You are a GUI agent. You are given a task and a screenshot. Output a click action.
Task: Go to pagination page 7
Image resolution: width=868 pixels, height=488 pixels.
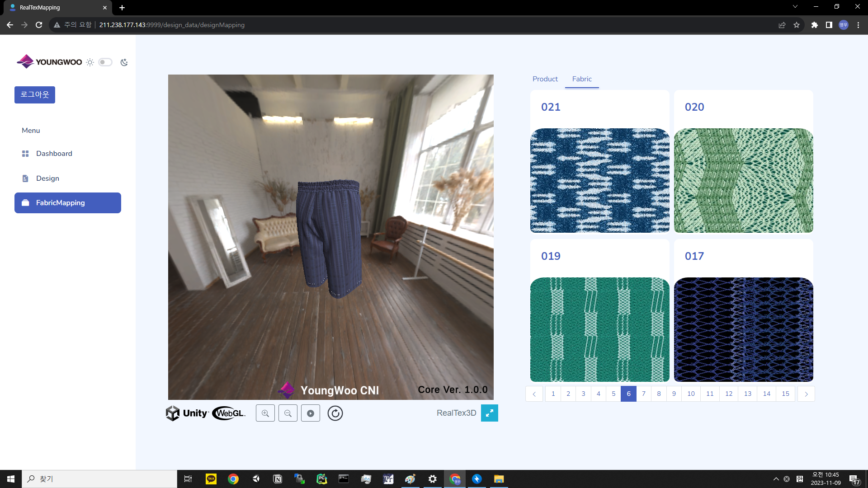click(644, 394)
